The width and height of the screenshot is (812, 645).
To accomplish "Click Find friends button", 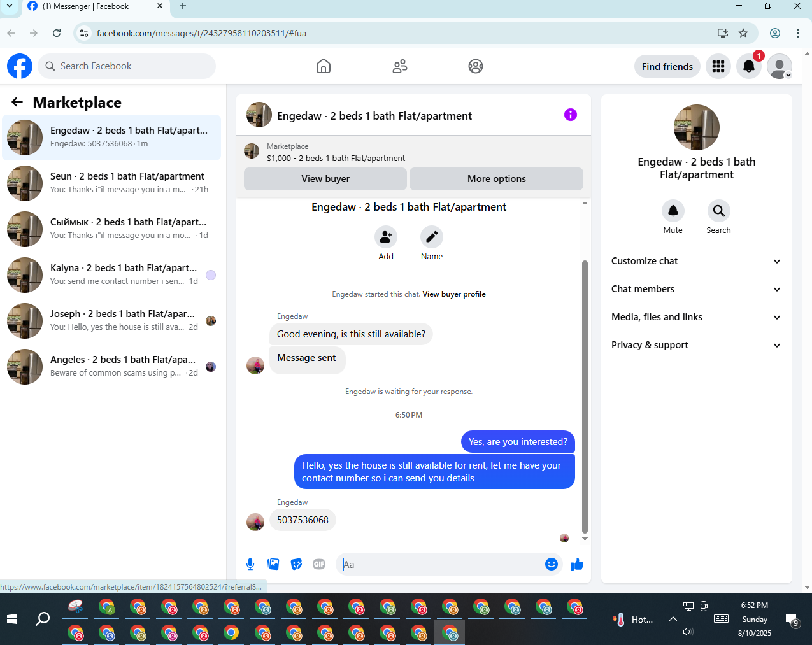I will click(x=667, y=66).
